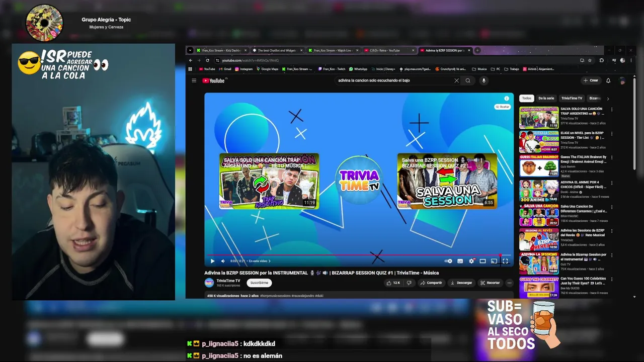Open the 'ELIGE un NIVEL para la BZRP' thumbnail
The width and height of the screenshot is (644, 362).
[x=539, y=142]
